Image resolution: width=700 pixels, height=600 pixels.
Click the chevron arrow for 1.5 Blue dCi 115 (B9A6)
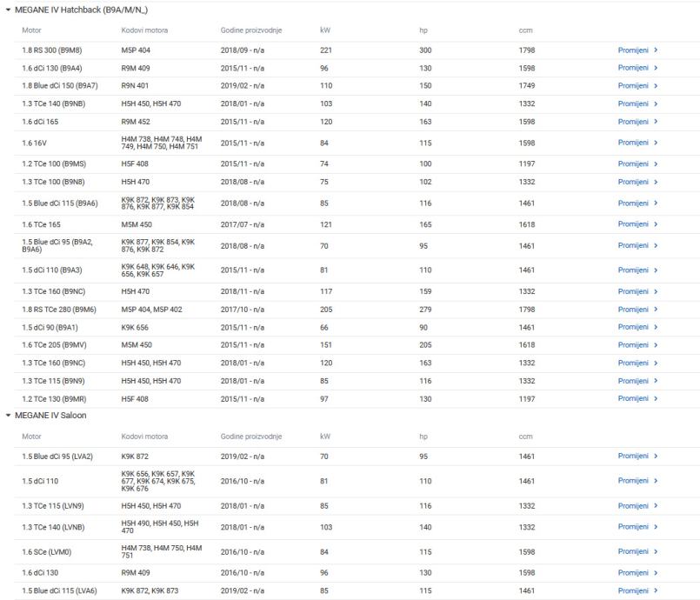coord(656,203)
